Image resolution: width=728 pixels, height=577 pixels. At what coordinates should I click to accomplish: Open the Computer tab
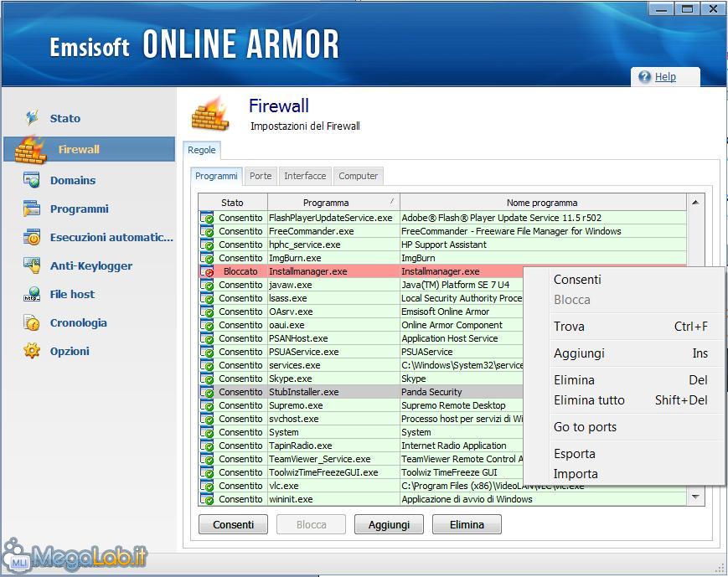pyautogui.click(x=359, y=176)
